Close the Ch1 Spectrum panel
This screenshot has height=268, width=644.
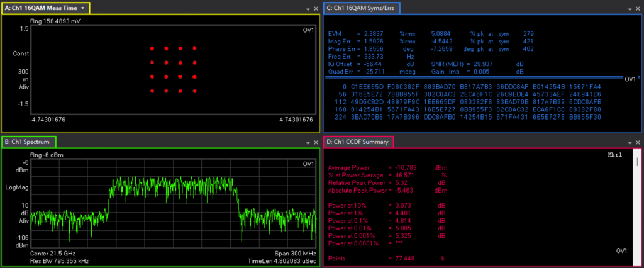click(316, 143)
